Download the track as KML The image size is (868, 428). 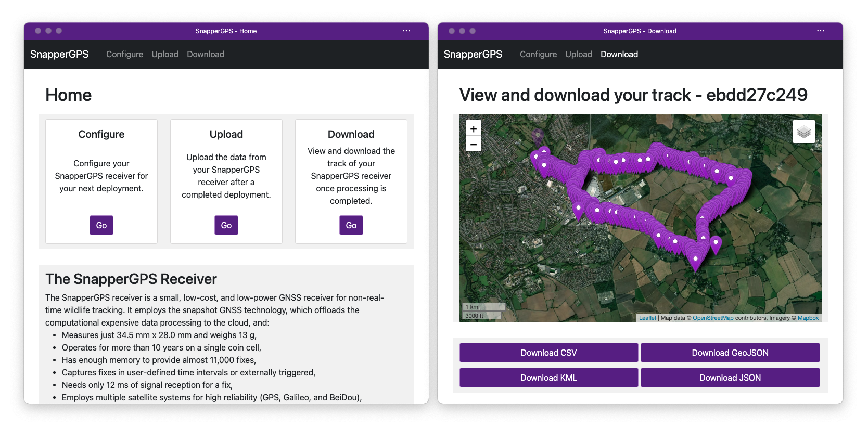[x=548, y=378]
